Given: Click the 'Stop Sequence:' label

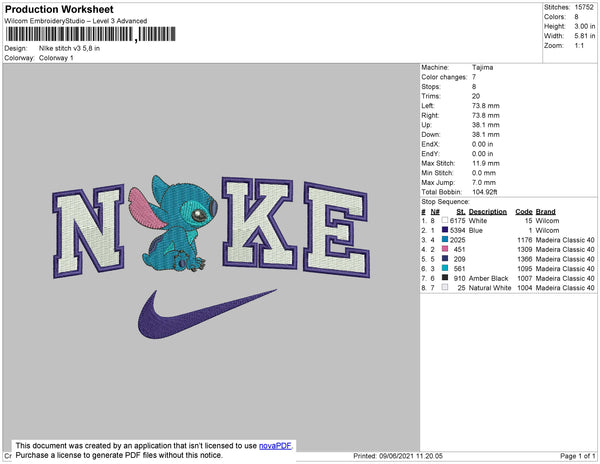Looking at the screenshot, I should 445,202.
